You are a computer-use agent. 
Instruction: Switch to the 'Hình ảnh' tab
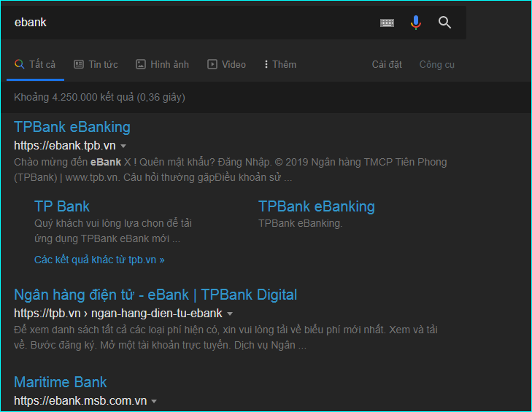coord(163,64)
